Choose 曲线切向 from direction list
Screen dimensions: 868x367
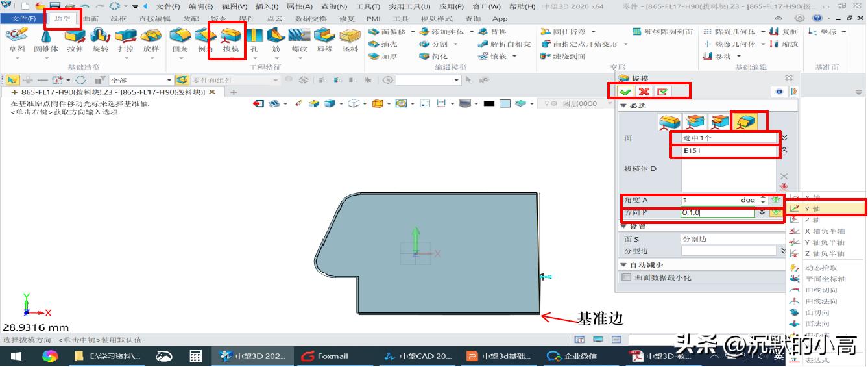point(826,290)
